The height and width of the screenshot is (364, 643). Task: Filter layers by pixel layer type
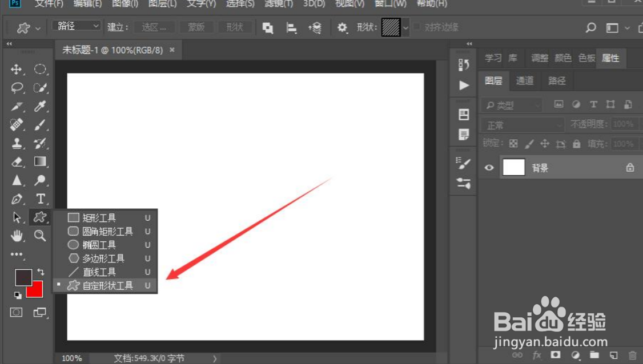tap(558, 104)
